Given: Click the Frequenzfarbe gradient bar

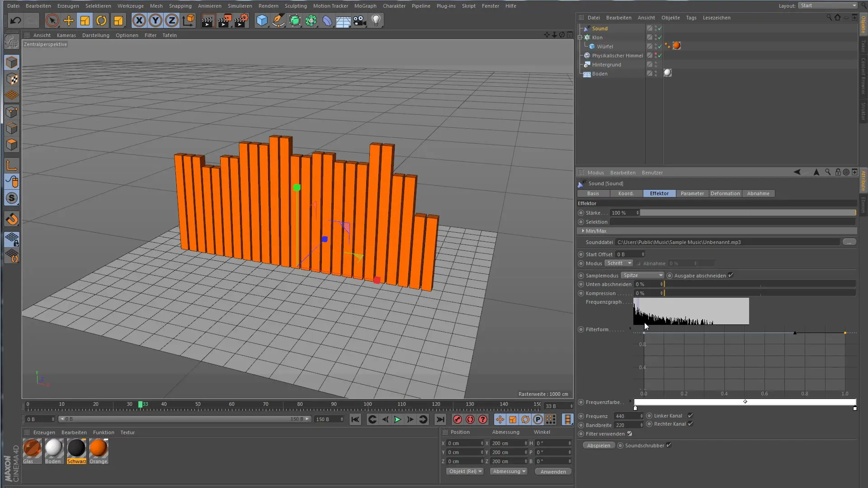Looking at the screenshot, I should 745,402.
